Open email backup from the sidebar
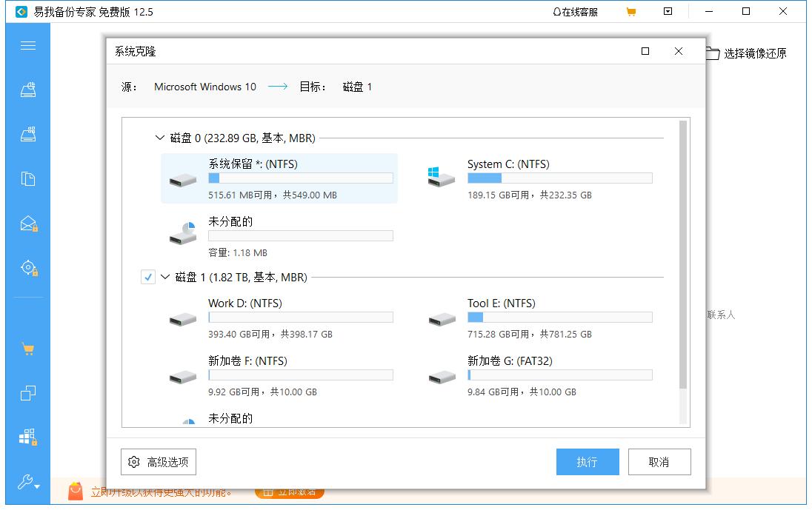Viewport: 812px width, 510px height. point(27,222)
